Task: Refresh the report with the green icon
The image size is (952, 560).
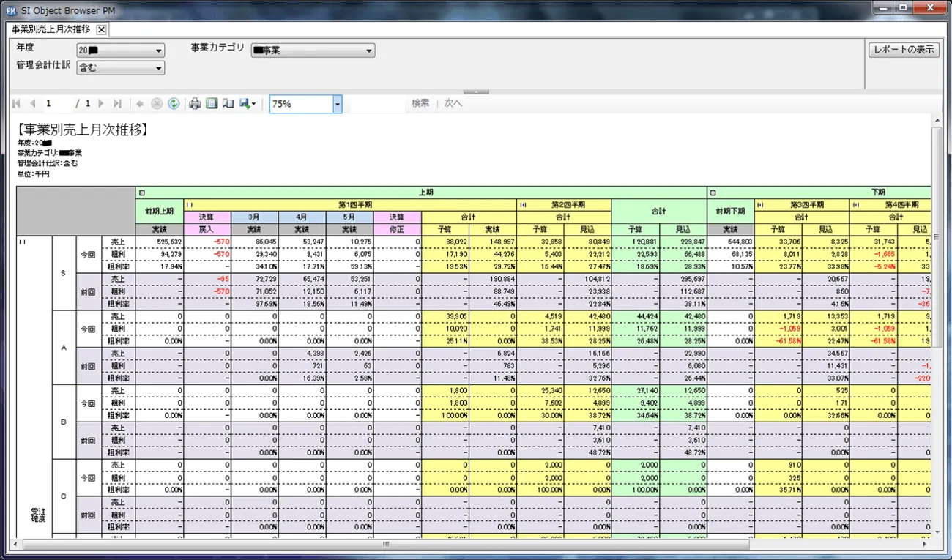Action: [x=174, y=104]
